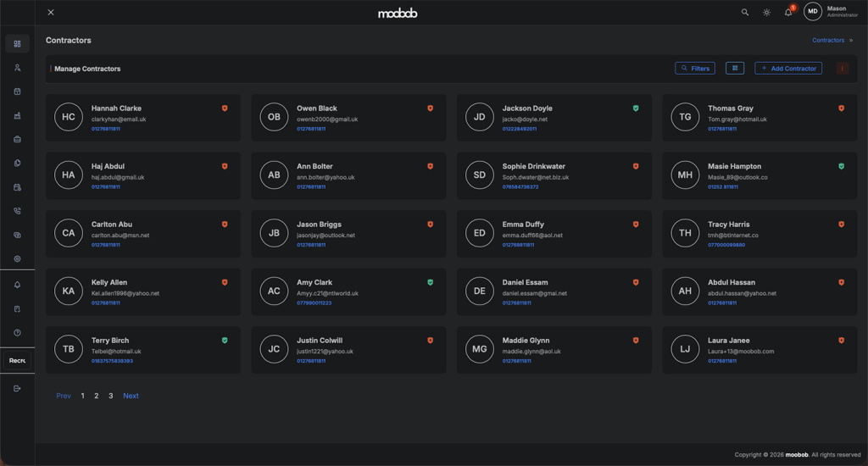This screenshot has width=868, height=466.
Task: Open the sidebar help question-mark icon
Action: [17, 333]
